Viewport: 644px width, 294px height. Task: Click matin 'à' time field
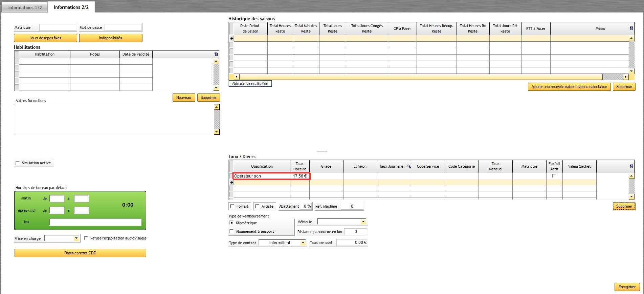tap(81, 198)
